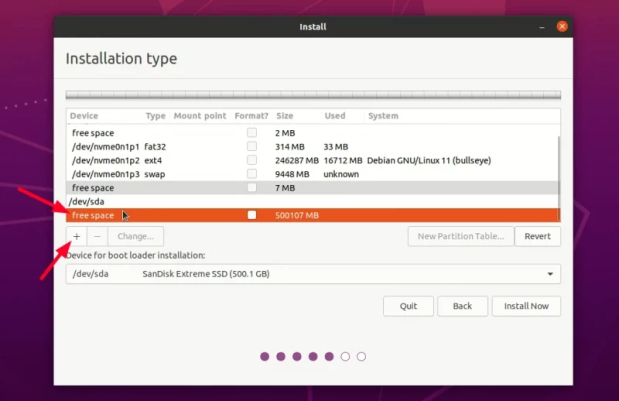Toggle format checkbox for /dev/nvme0n1p1

coord(252,146)
